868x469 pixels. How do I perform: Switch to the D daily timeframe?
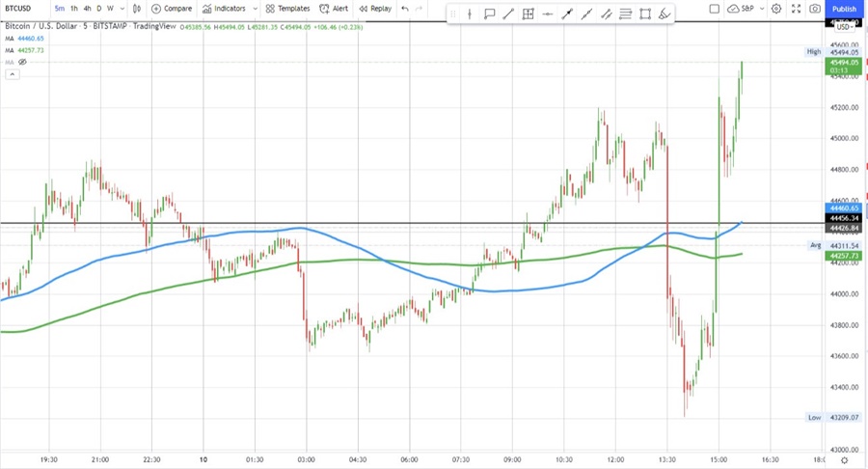[x=99, y=9]
